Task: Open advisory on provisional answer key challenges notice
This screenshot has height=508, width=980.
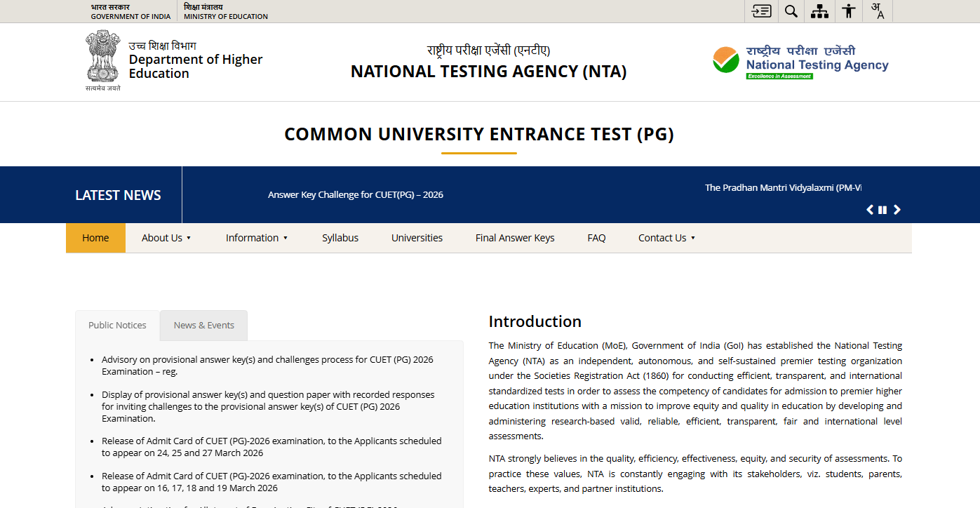Action: (267, 365)
